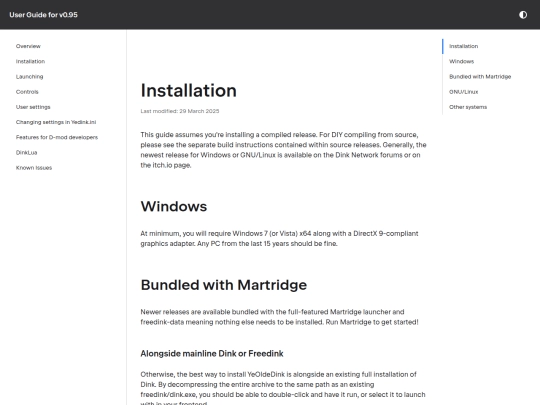Viewport: 540px width, 405px height.
Task: Open the Known issues page
Action: pyautogui.click(x=34, y=167)
